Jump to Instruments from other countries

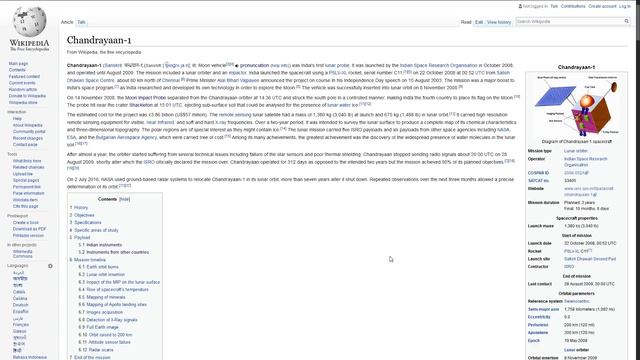pyautogui.click(x=118, y=252)
